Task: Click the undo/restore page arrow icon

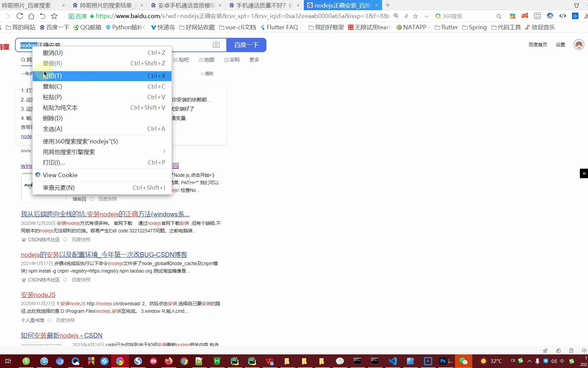Action: (43, 16)
